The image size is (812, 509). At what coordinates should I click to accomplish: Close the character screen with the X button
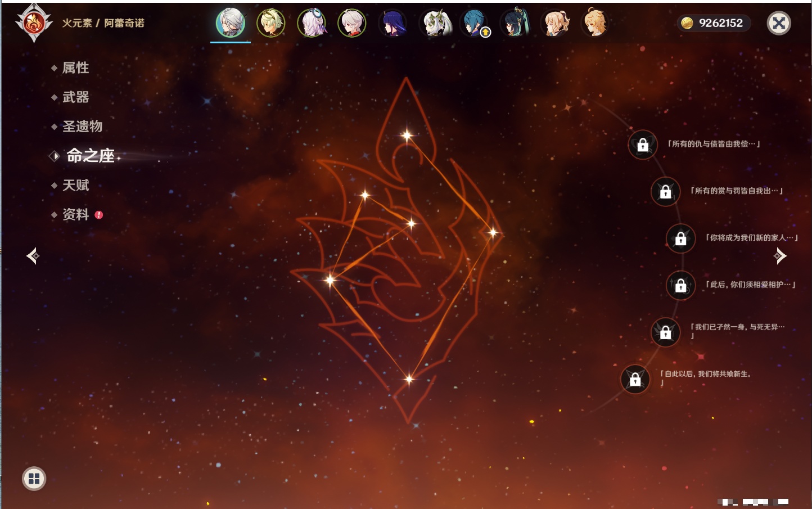(779, 23)
